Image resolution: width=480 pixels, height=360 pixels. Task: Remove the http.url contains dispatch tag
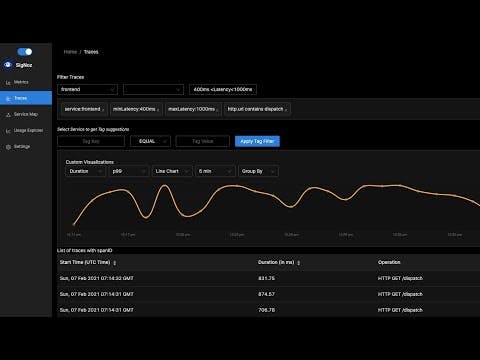click(286, 110)
